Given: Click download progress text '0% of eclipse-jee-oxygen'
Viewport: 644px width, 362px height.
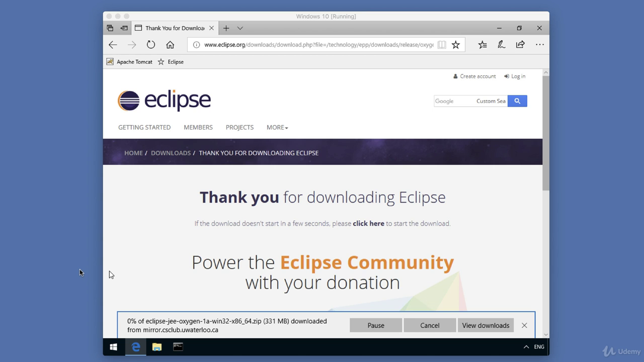Looking at the screenshot, I should (x=227, y=325).
